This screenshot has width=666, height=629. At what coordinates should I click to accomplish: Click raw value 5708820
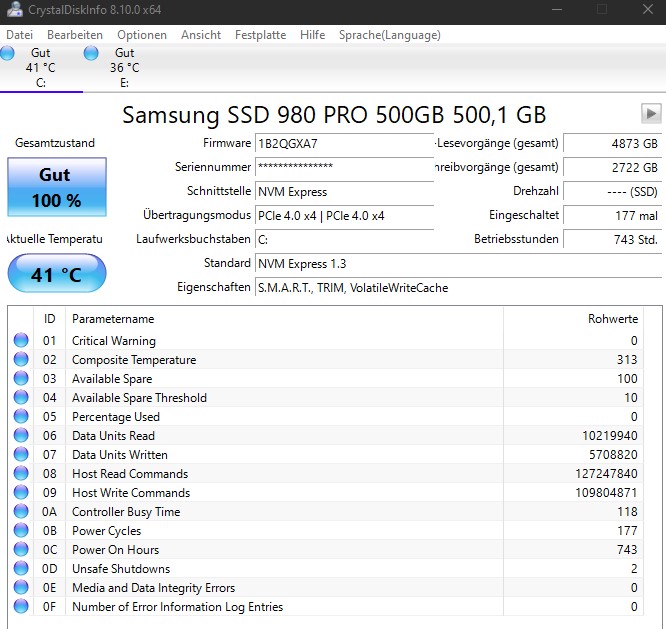pyautogui.click(x=613, y=455)
